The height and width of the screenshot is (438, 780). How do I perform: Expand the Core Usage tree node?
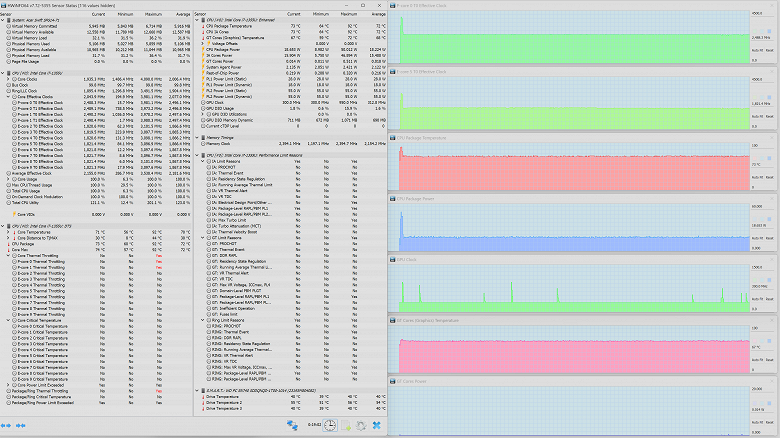8,179
